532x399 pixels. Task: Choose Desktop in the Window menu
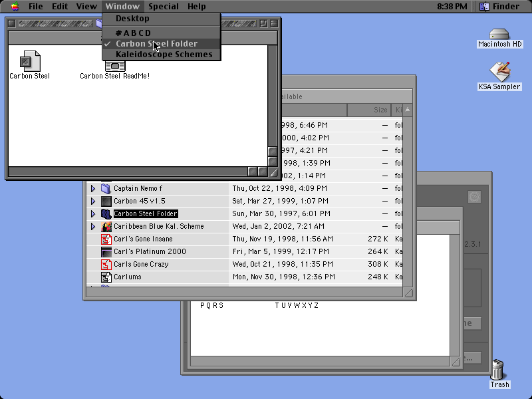pyautogui.click(x=162, y=19)
